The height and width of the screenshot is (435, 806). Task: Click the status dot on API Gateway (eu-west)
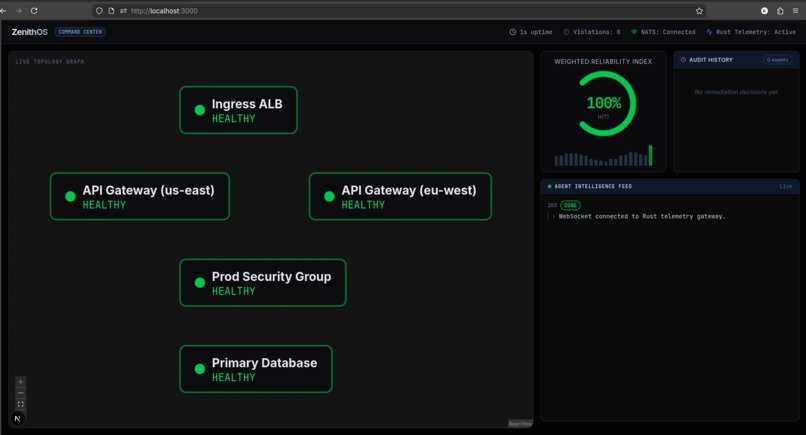tap(329, 196)
